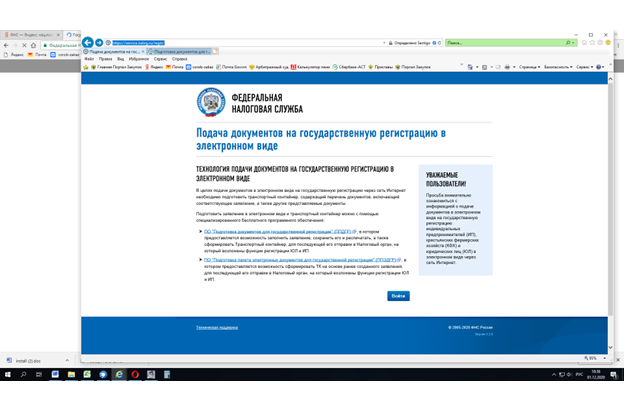Click the blue Войти button
The image size is (624, 413).
point(398,296)
